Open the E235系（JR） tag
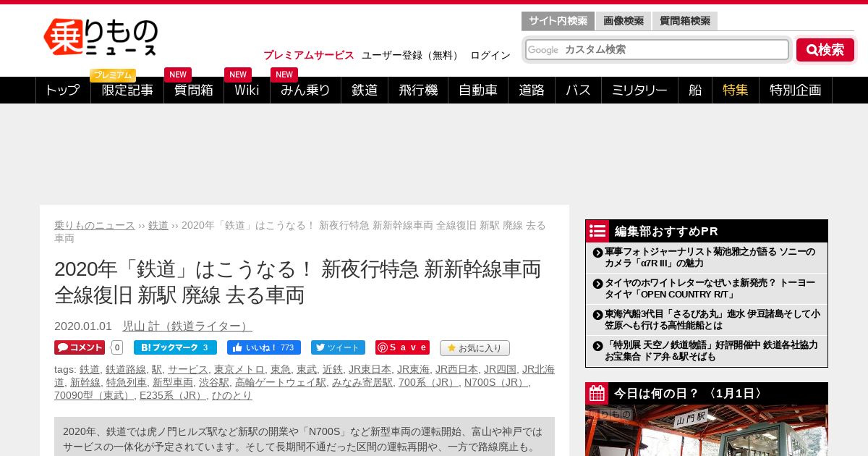 pos(173,395)
